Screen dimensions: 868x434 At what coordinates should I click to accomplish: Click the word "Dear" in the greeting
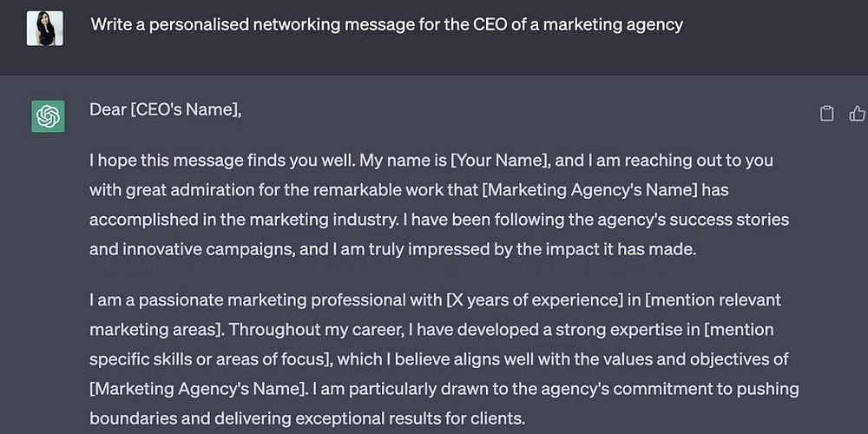(x=108, y=110)
